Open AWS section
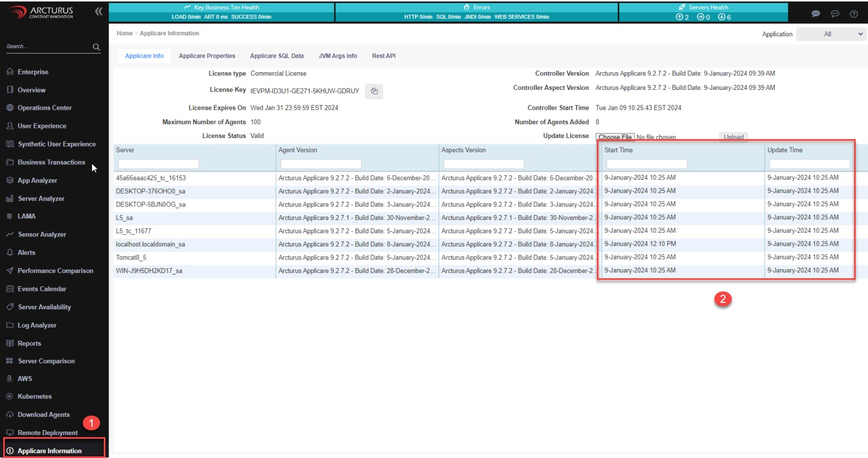Image resolution: width=868 pixels, height=458 pixels. pos(25,378)
